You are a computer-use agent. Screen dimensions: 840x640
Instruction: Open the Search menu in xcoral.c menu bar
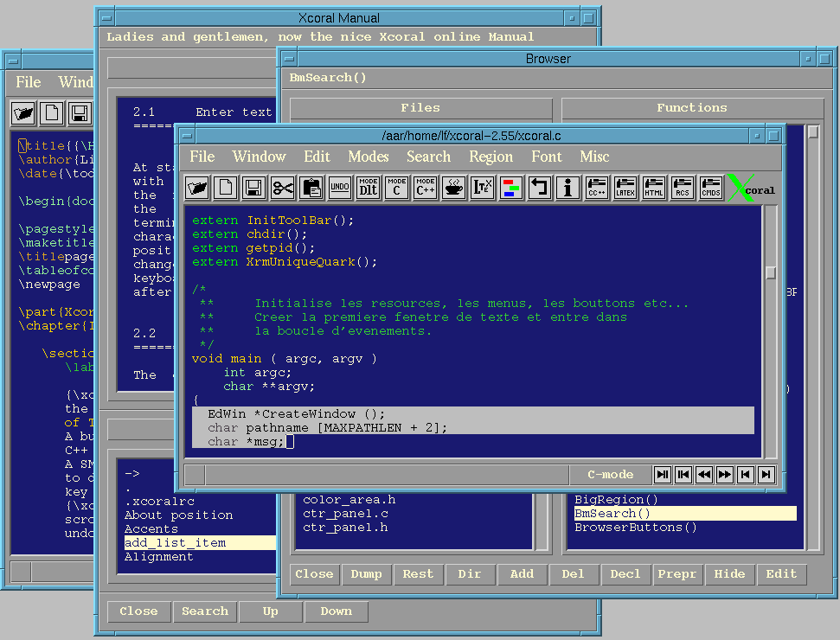coord(428,157)
